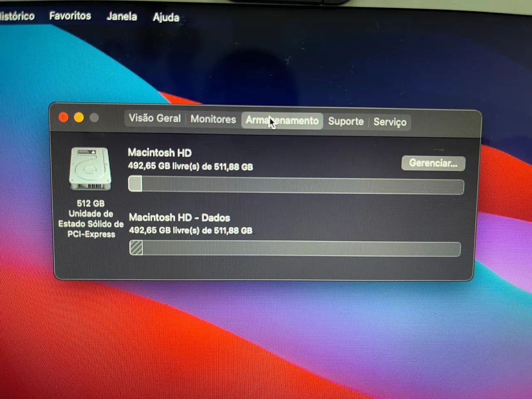Click the Macintosh HD - Dados storage bar
Viewport: 532px width, 399px height.
click(x=295, y=248)
